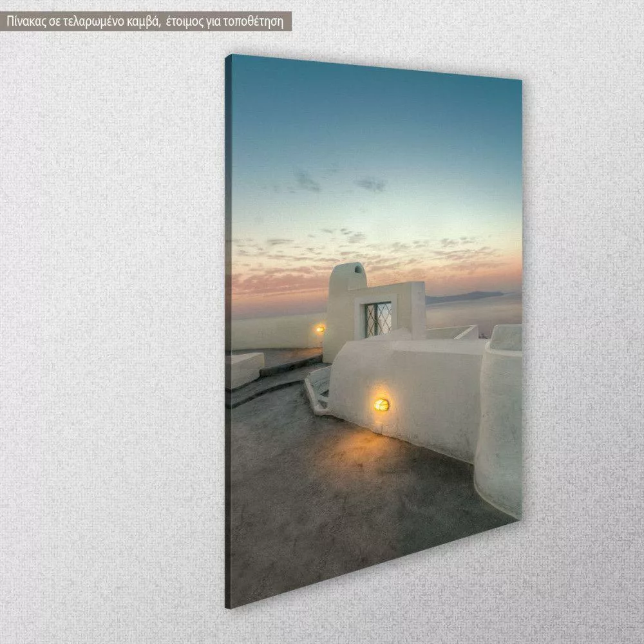Click the canvas's dark left side edge

click(228, 322)
